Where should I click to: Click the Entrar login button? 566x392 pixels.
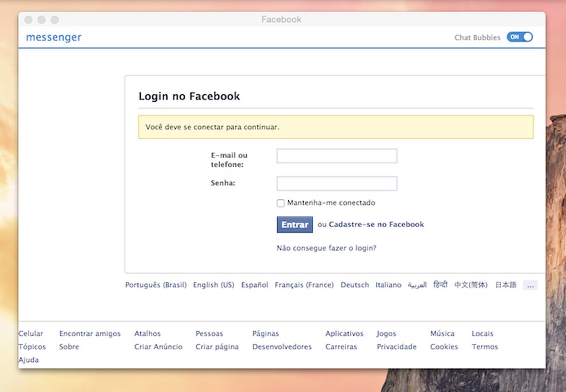294,224
